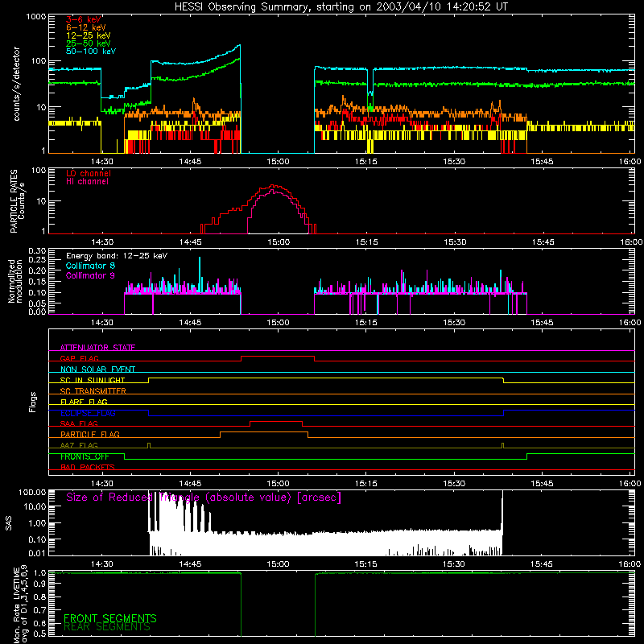
Task: Click the FRONTS OFF flag label
Action: [x=85, y=456]
